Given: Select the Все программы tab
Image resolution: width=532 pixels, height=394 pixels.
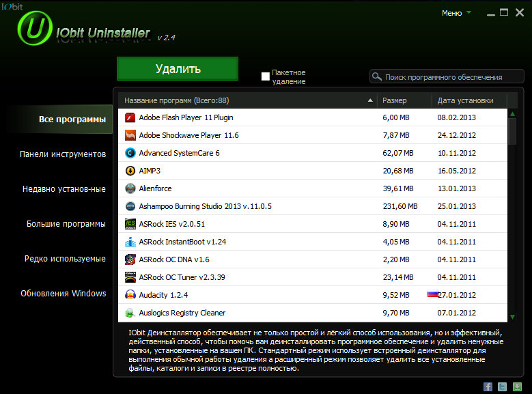Looking at the screenshot, I should 61,119.
